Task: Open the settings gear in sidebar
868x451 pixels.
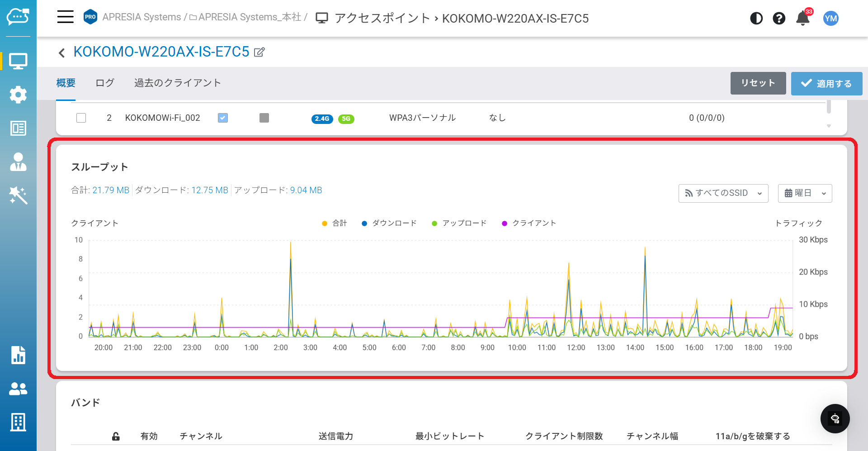Action: [x=18, y=95]
